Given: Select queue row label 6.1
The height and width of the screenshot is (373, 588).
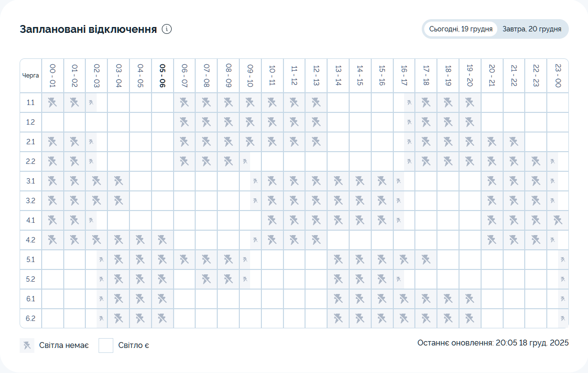Looking at the screenshot, I should (x=30, y=299).
